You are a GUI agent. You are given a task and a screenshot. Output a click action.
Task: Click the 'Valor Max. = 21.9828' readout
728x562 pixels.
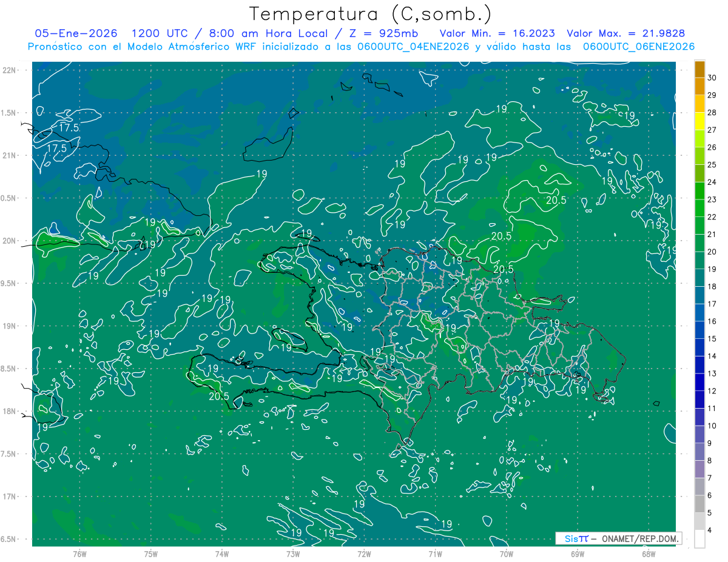[625, 33]
